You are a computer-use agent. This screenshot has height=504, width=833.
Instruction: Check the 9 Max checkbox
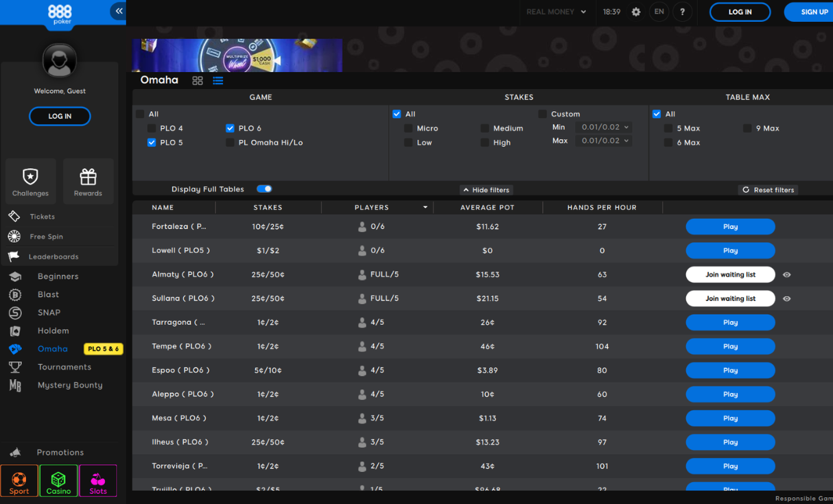click(x=747, y=128)
